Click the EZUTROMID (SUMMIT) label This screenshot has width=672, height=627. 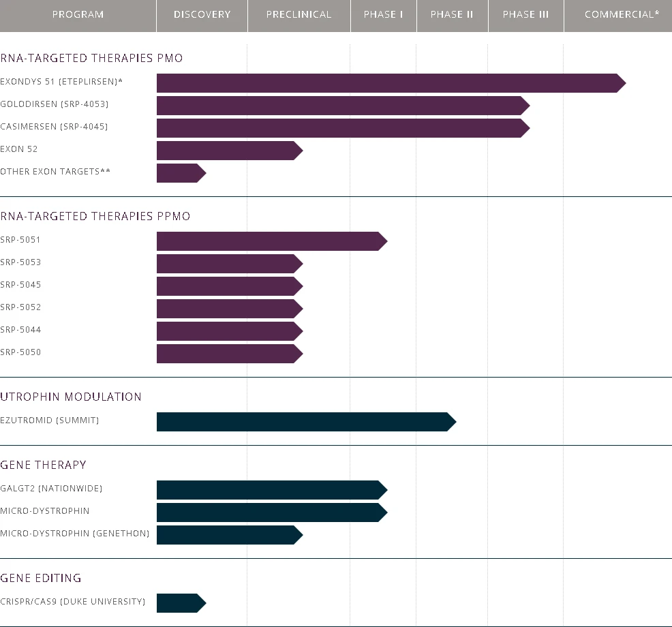click(x=50, y=420)
